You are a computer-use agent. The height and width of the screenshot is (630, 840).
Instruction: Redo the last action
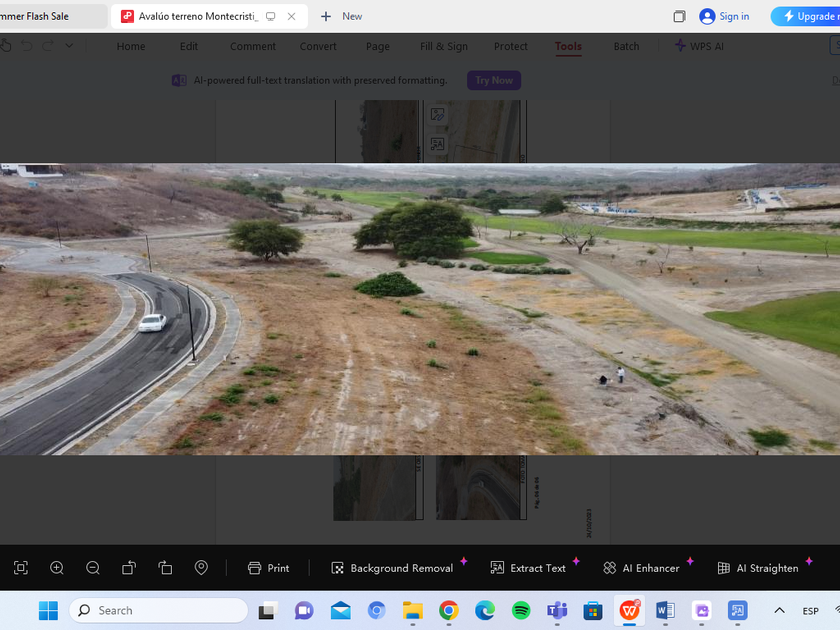point(48,46)
